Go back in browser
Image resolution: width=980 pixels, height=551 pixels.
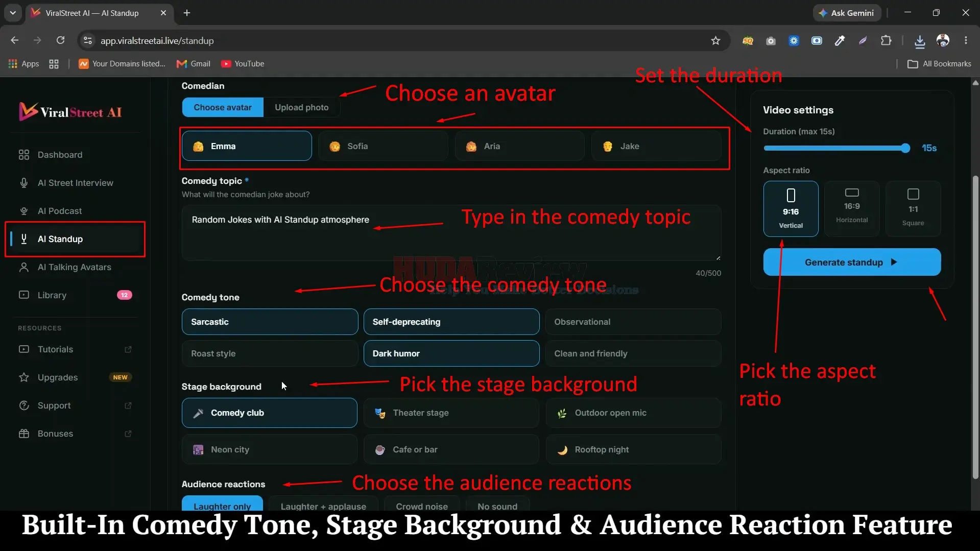point(14,40)
